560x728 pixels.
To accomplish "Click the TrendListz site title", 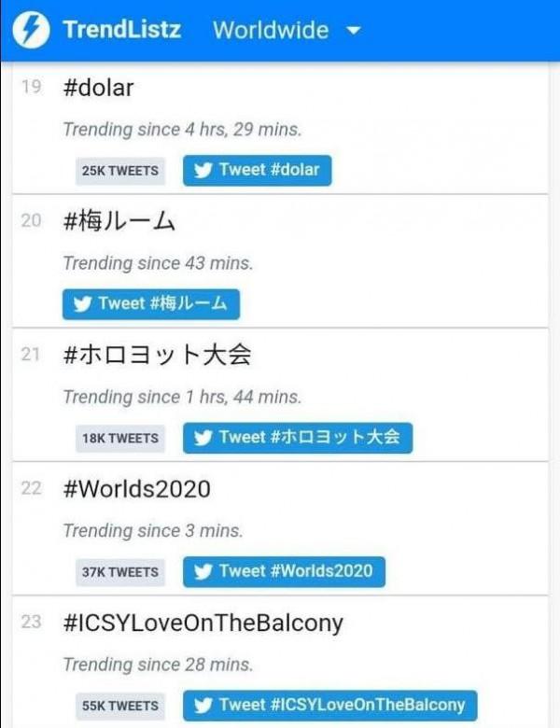I will [x=121, y=30].
